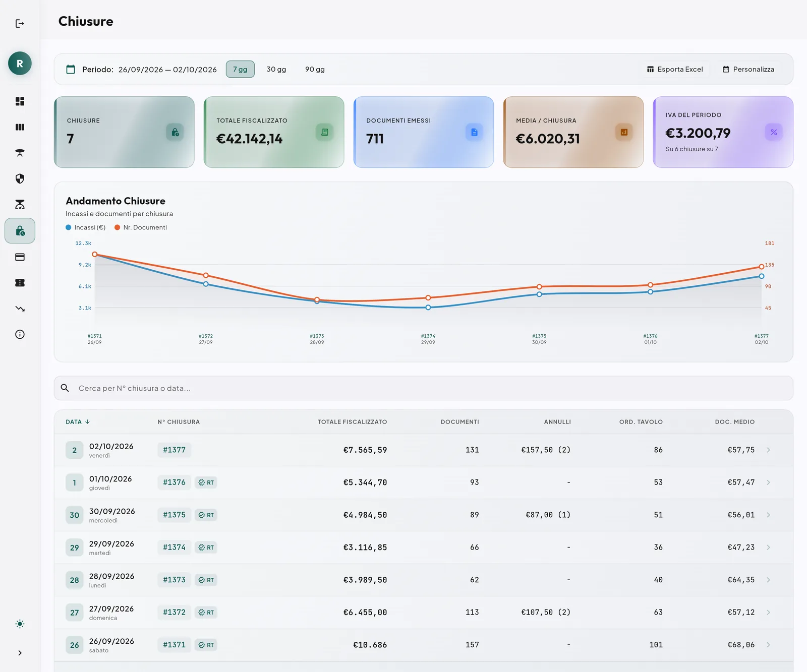The image size is (807, 672).
Task: Click the Media / Chiusura chart icon
Action: point(624,132)
